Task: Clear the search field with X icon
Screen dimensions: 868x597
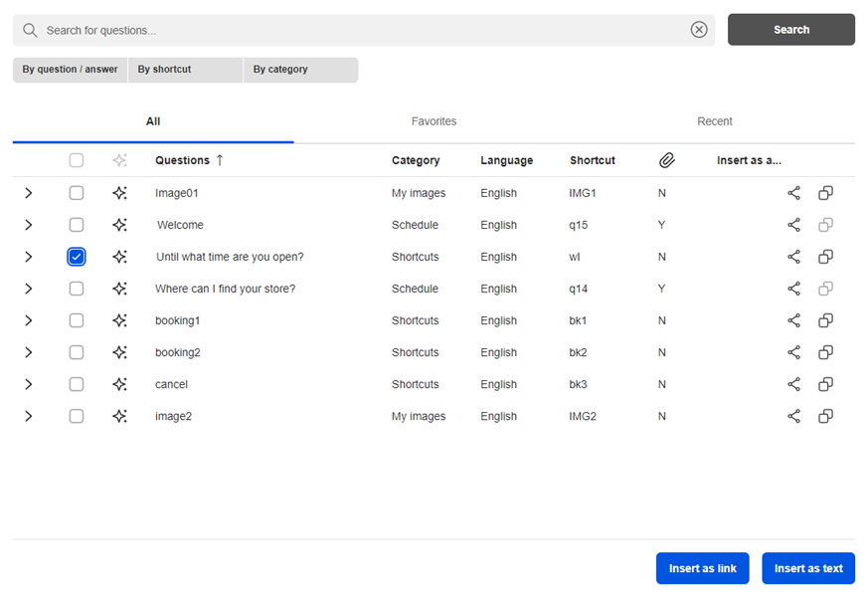Action: tap(699, 29)
